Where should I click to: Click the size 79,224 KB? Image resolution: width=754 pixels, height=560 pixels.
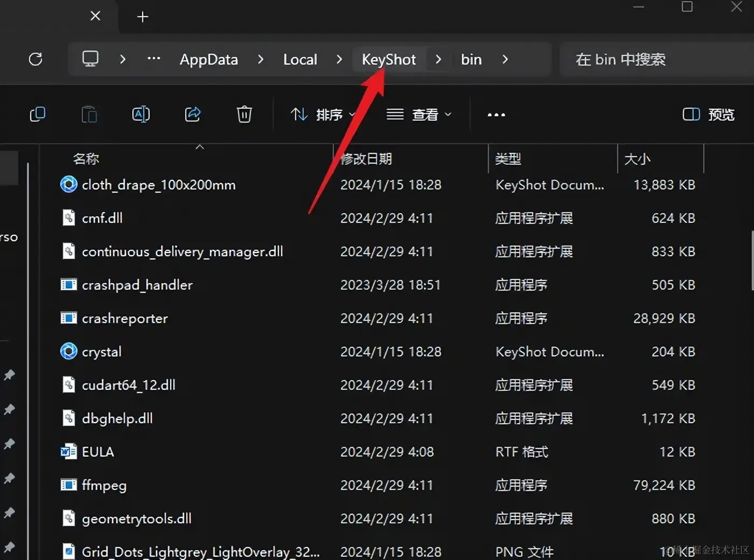[664, 485]
